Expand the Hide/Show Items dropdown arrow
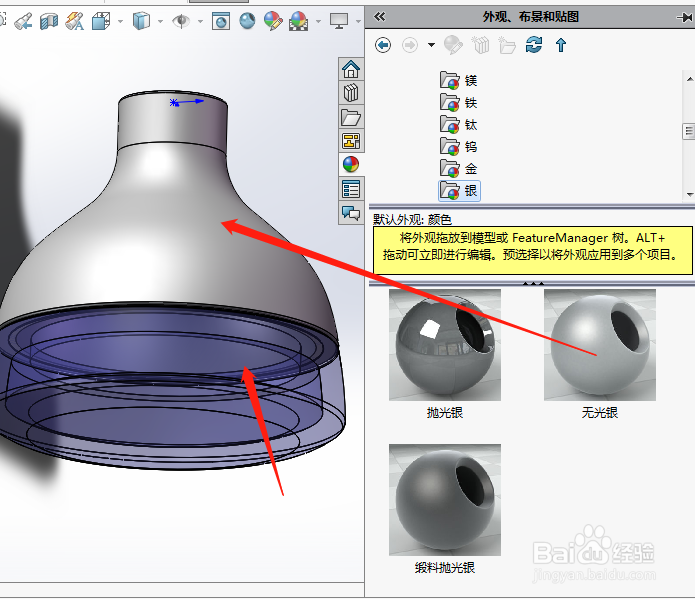This screenshot has height=599, width=695. pos(200,21)
